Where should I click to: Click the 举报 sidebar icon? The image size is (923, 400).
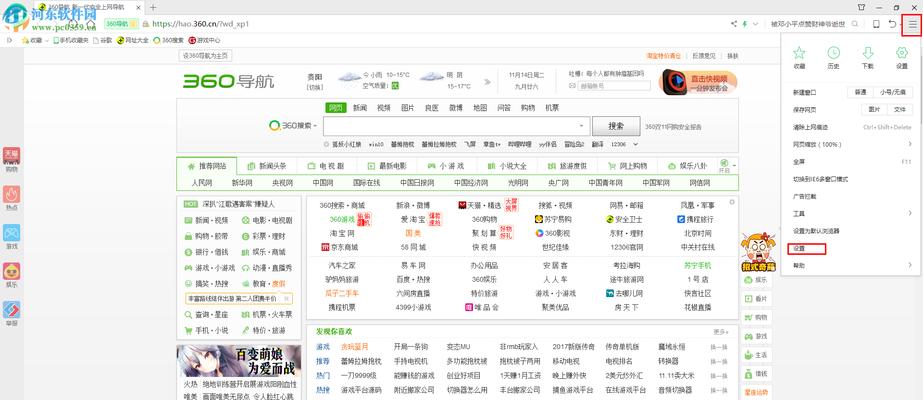click(x=11, y=309)
